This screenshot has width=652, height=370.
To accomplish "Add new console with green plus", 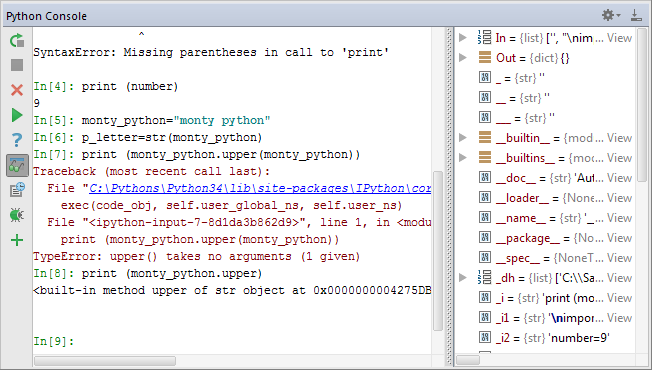I will tap(17, 240).
